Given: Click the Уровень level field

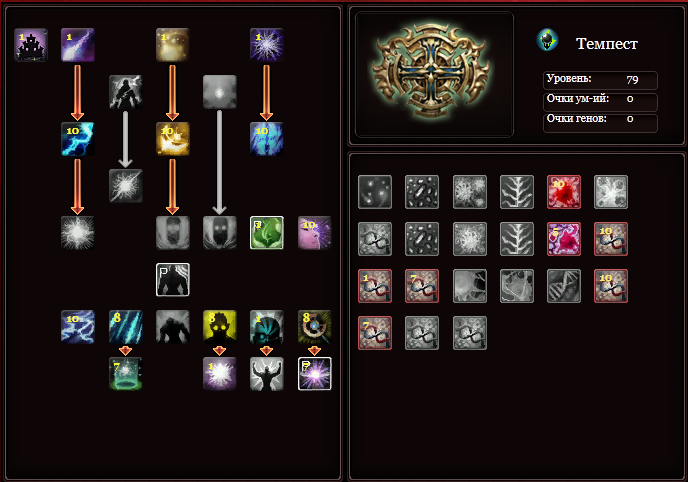Looking at the screenshot, I should [x=600, y=80].
